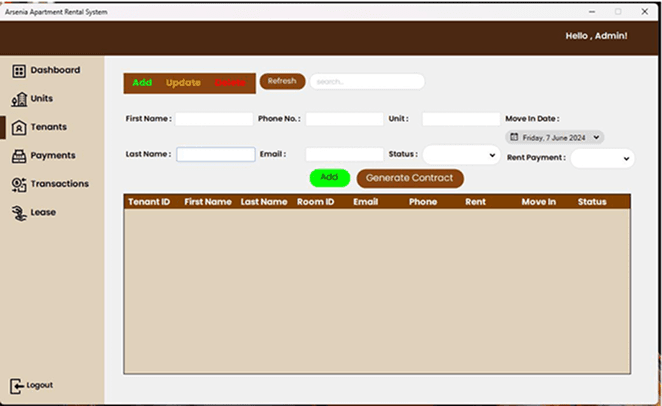662x406 pixels.
Task: Click the Status column header in table
Action: pos(592,202)
